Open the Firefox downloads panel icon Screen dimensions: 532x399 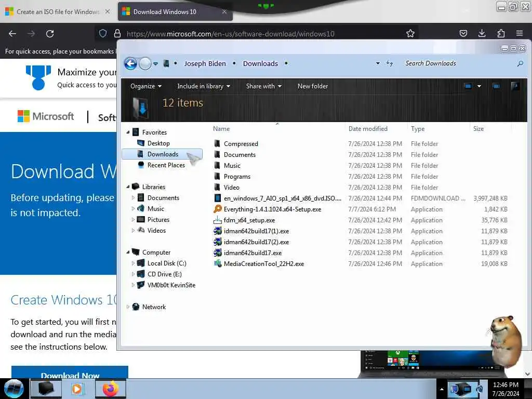(x=482, y=33)
